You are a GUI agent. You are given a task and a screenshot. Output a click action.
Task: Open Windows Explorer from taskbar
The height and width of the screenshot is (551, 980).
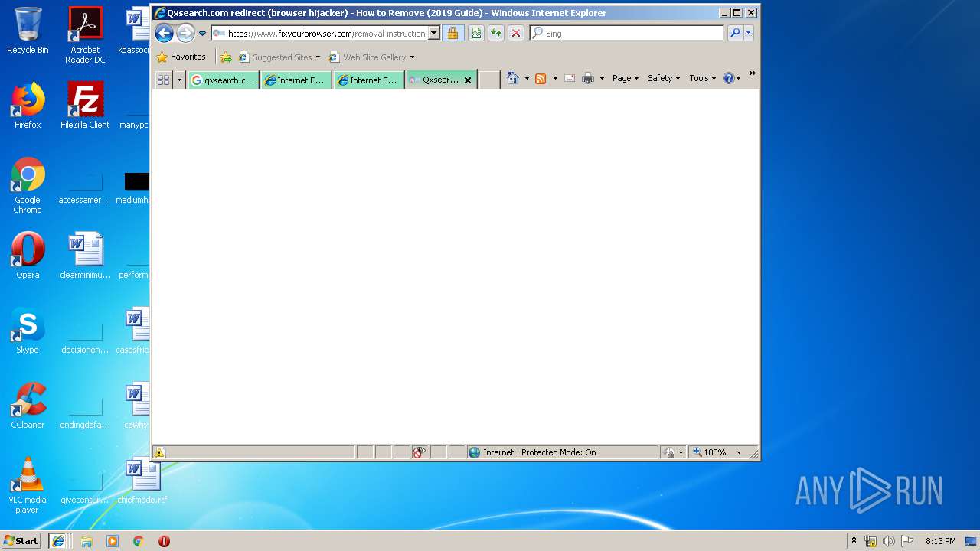(x=87, y=541)
